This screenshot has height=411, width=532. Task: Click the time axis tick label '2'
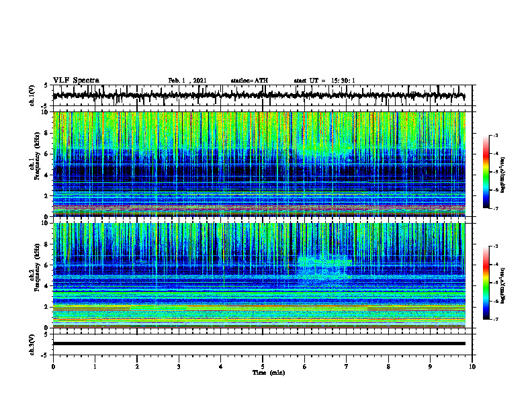coord(137,367)
